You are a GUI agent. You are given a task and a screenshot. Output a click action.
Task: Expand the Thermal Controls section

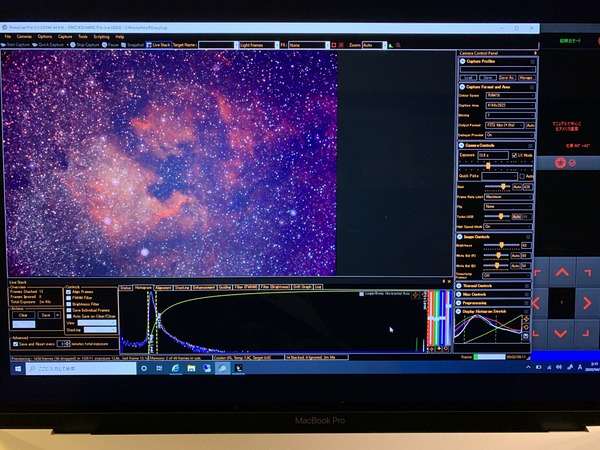[458, 286]
